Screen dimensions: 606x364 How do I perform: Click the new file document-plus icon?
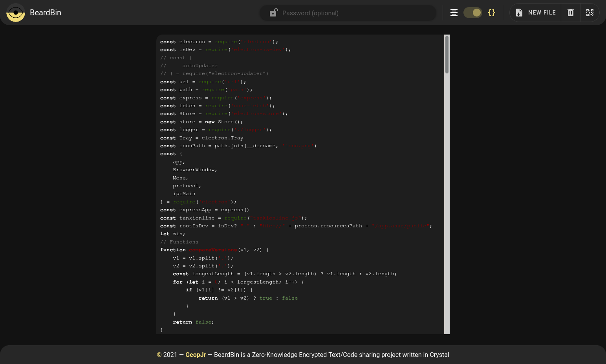[519, 13]
